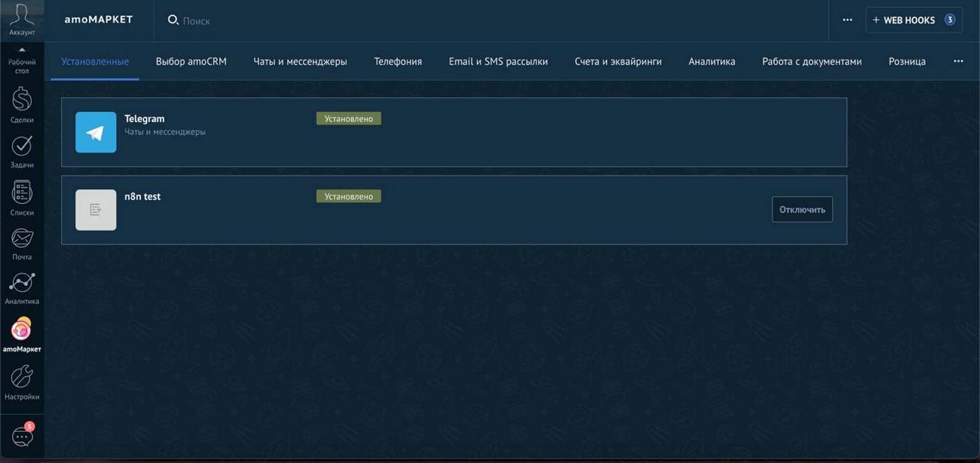This screenshot has height=463, width=980.
Task: Switch to the Телефония tab
Action: coord(398,60)
